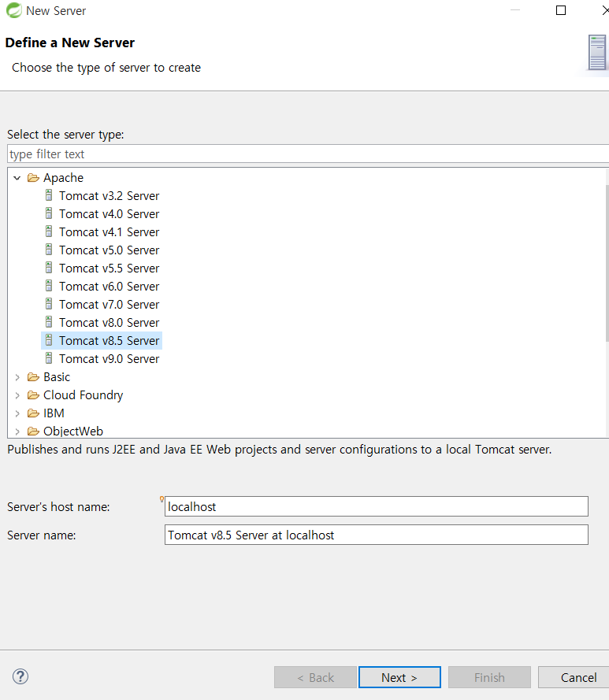Screen dimensions: 609x700
Task: Click the Tomcat v8.0 server icon
Action: 49,322
